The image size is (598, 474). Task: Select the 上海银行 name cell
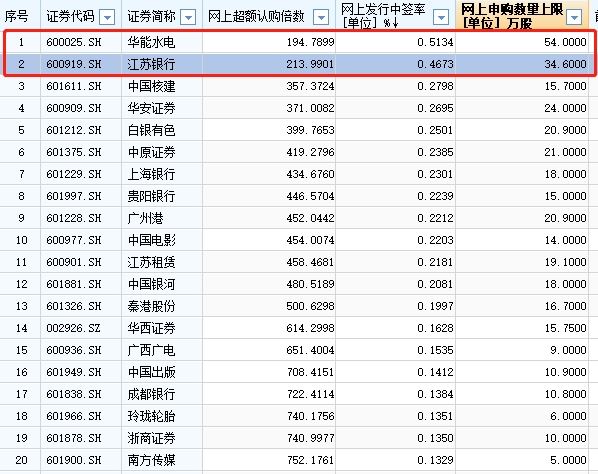151,174
